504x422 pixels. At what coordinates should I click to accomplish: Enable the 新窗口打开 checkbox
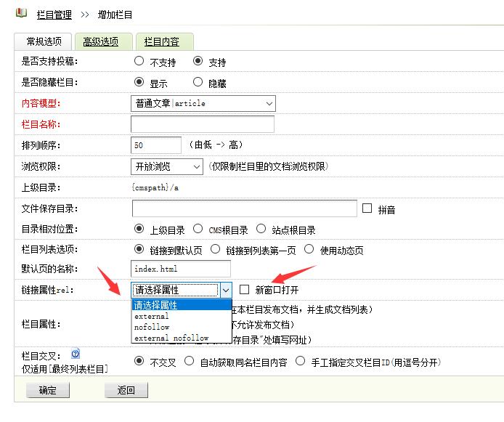[244, 290]
